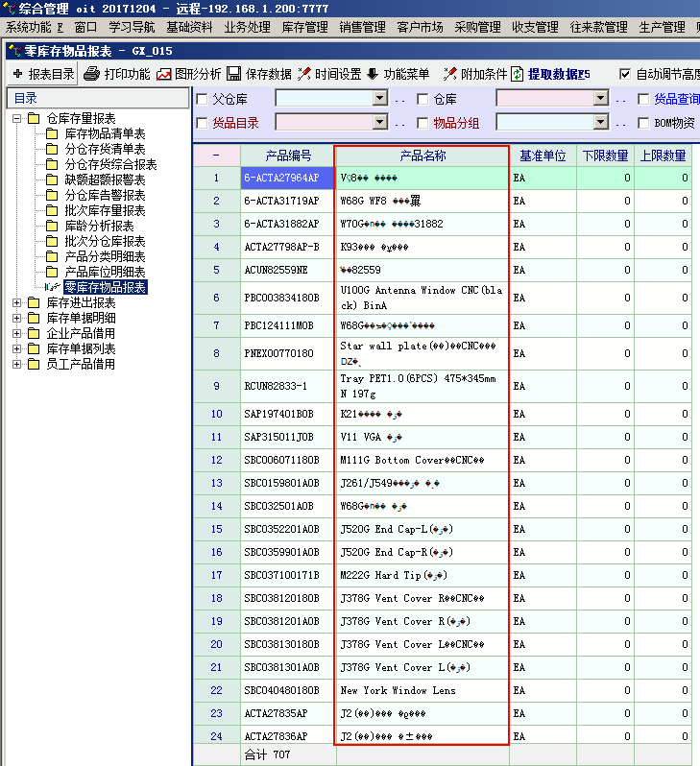Screen dimensions: 700x766
Task: Click the 提取数据 refresh icon
Action: 518,74
